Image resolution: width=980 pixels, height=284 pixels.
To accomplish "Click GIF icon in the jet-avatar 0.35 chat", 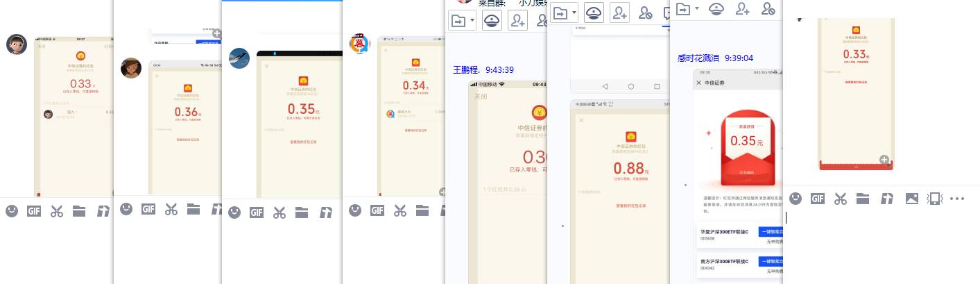I will pos(257,212).
